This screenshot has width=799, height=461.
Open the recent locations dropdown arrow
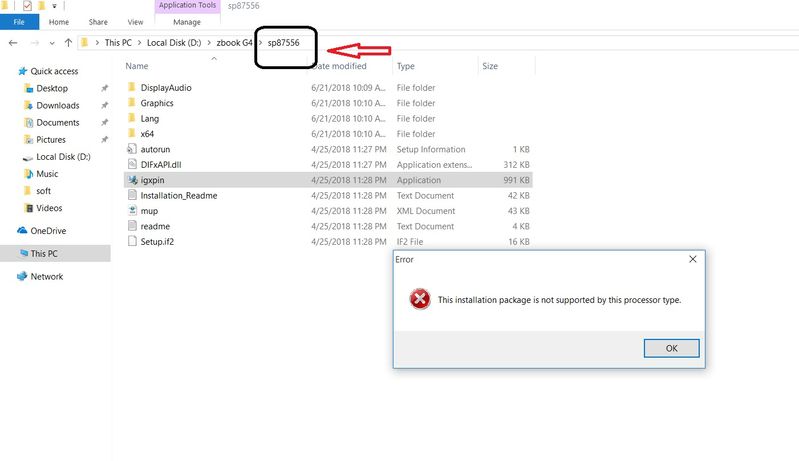tap(52, 43)
